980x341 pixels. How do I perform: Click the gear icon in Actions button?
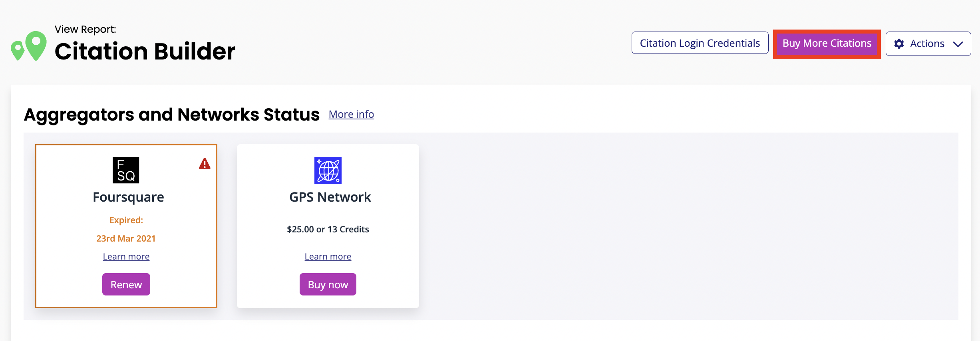[899, 44]
